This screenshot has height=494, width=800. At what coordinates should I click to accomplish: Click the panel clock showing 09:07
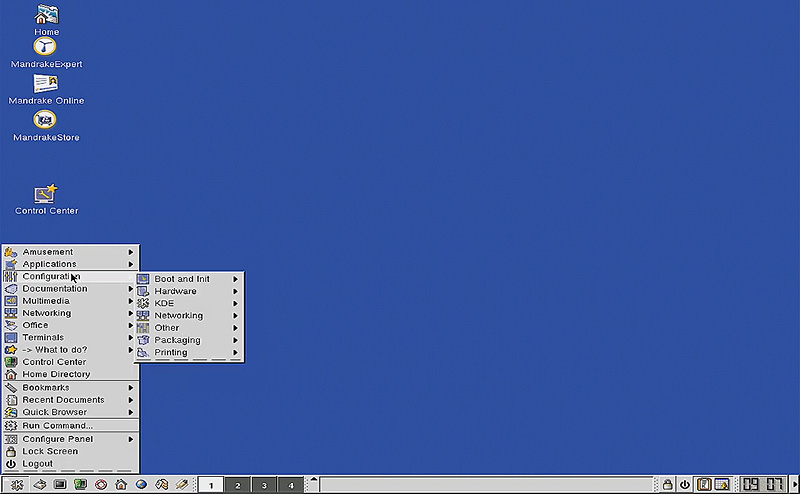coord(763,484)
